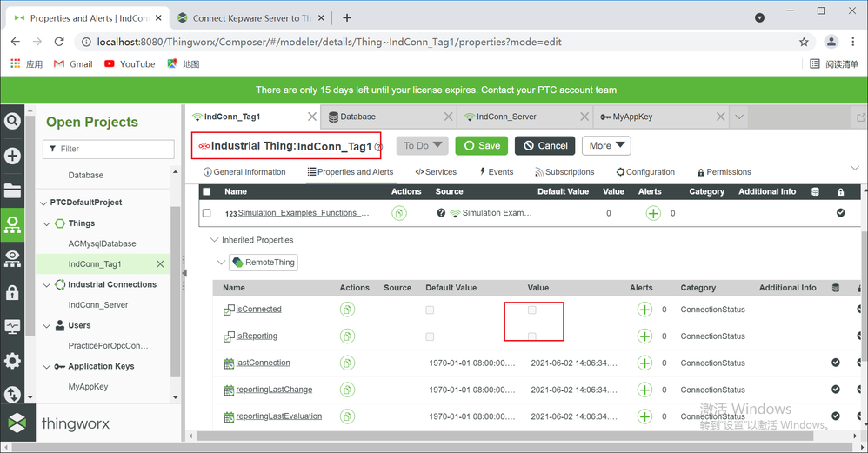This screenshot has width=868, height=453.
Task: Add alert for Simulation_Examples_Functions property
Action: [653, 213]
